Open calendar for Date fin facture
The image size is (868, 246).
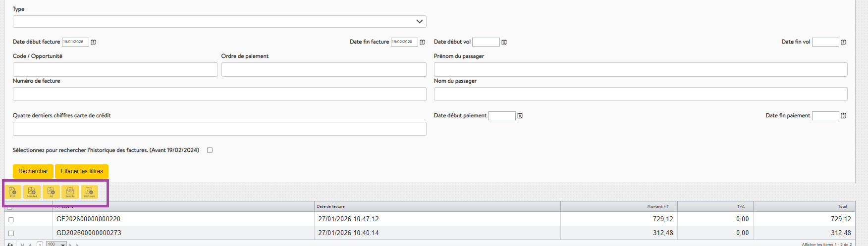(x=422, y=43)
